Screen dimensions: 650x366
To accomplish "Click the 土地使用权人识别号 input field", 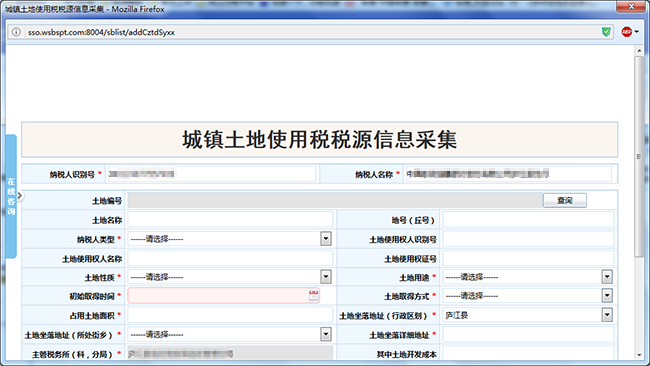I will pos(528,239).
